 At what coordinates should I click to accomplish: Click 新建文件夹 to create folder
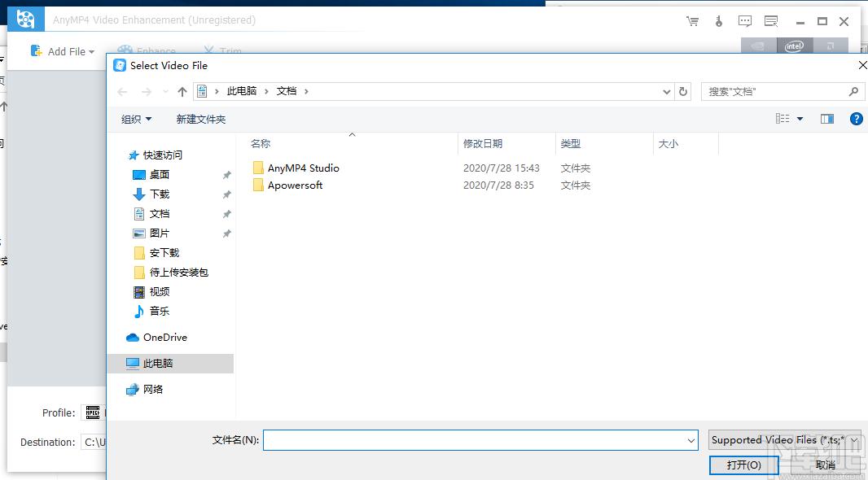201,120
